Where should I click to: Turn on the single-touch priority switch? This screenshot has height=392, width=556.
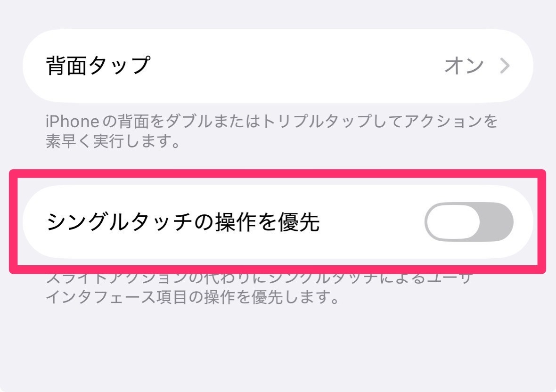point(469,221)
